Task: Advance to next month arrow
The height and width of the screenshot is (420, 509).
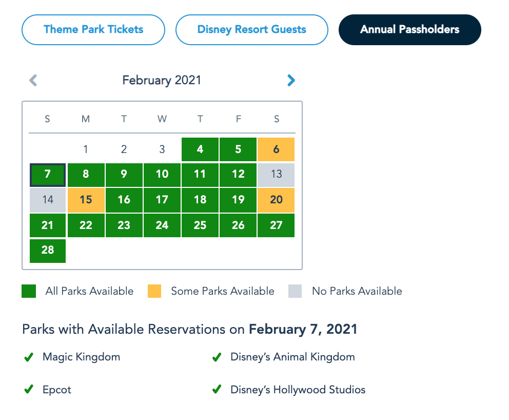Action: click(291, 80)
